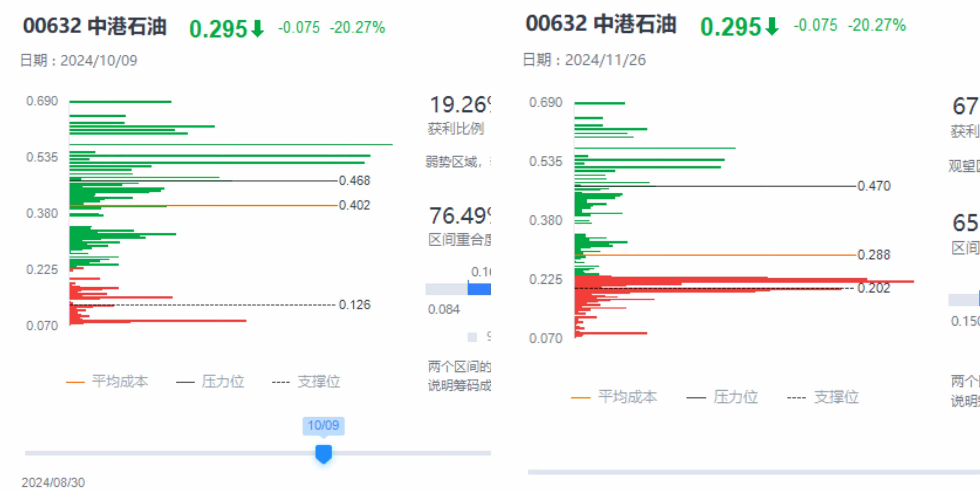980x490 pixels.
Task: Click 平均成本 legend in right panel
Action: (614, 397)
